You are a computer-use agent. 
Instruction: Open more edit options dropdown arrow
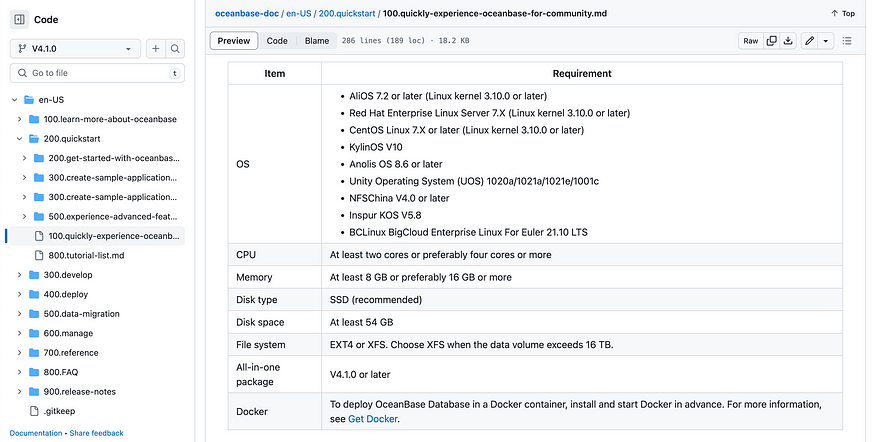(825, 41)
